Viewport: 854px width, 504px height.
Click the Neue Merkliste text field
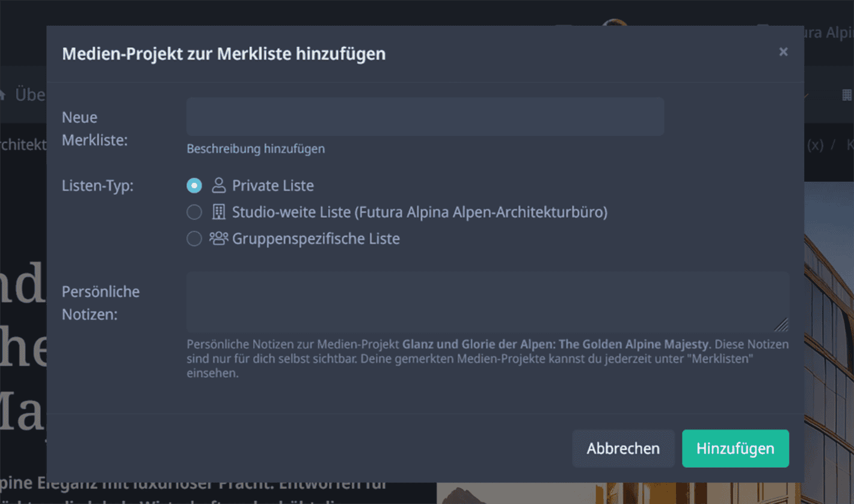[425, 116]
